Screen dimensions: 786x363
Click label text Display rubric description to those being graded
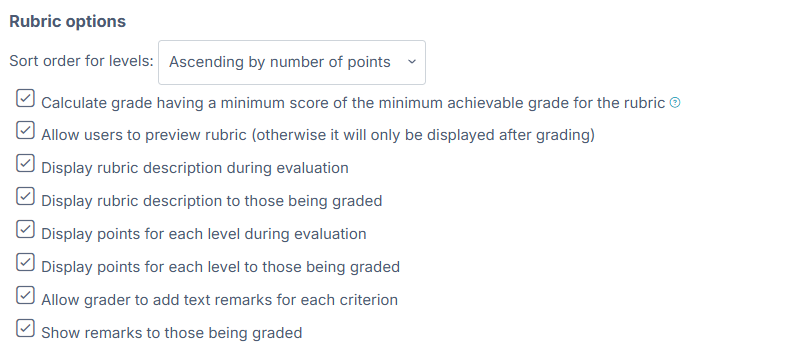212,201
